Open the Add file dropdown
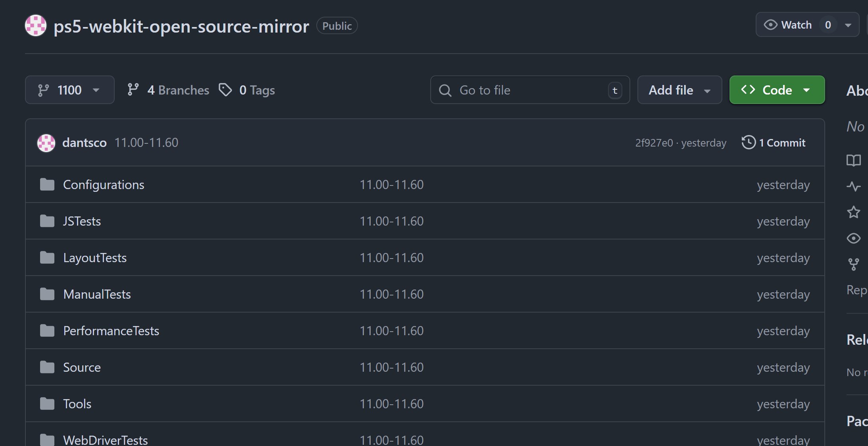 click(679, 90)
